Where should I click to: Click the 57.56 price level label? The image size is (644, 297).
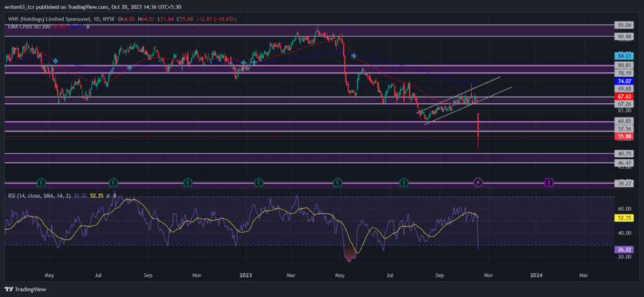tap(623, 128)
